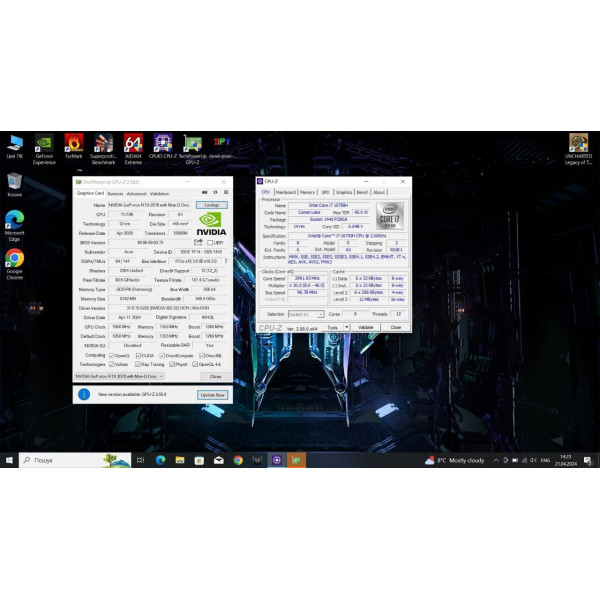Click the Validate button in CPU-Z

pyautogui.click(x=365, y=327)
